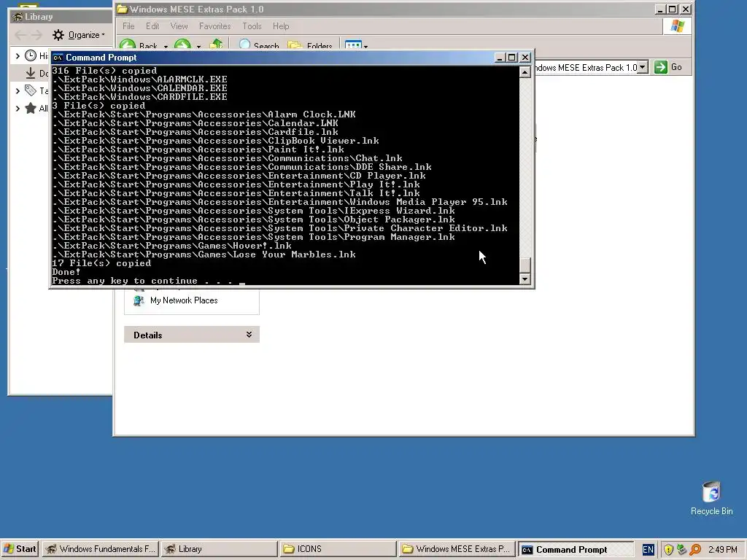
Task: Select the Downloads arrow icon in Library
Action: point(31,73)
